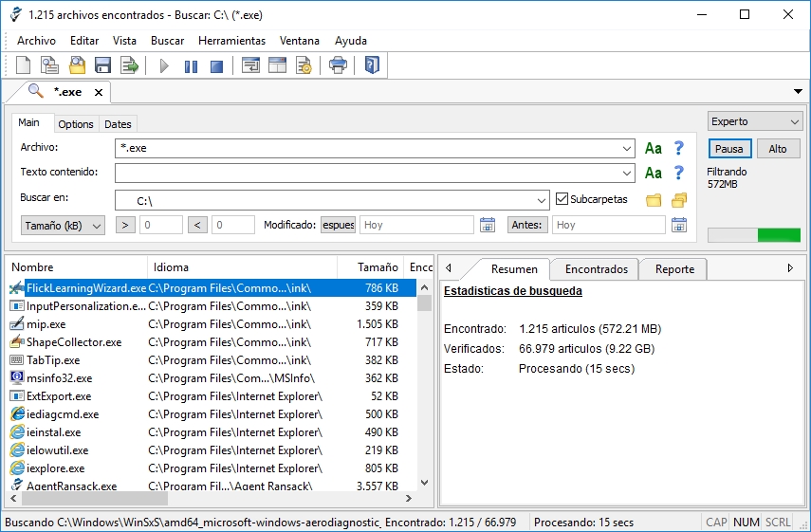The height and width of the screenshot is (532, 811).
Task: Expand the Archivo filename dropdown
Action: point(626,149)
